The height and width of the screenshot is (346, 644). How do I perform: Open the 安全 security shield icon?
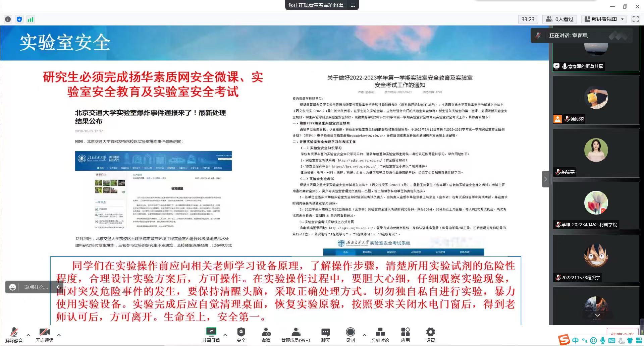[x=241, y=333]
